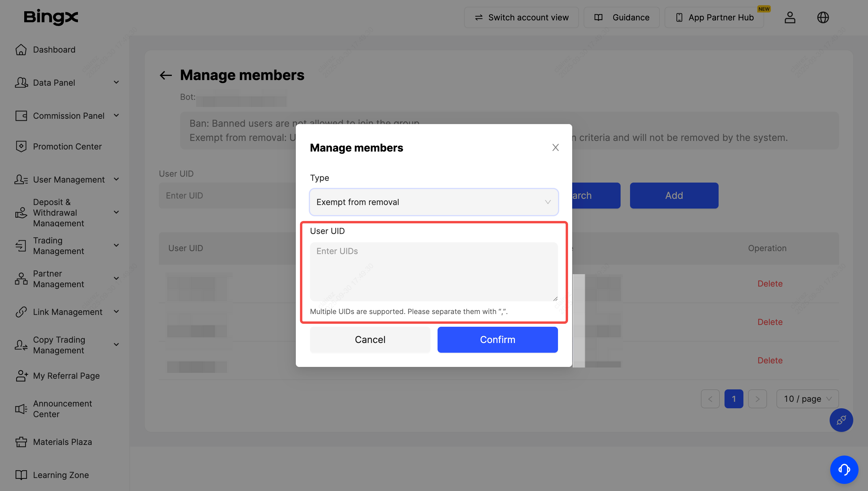The height and width of the screenshot is (491, 868).
Task: Click the Promotion Center shield icon
Action: pyautogui.click(x=21, y=146)
